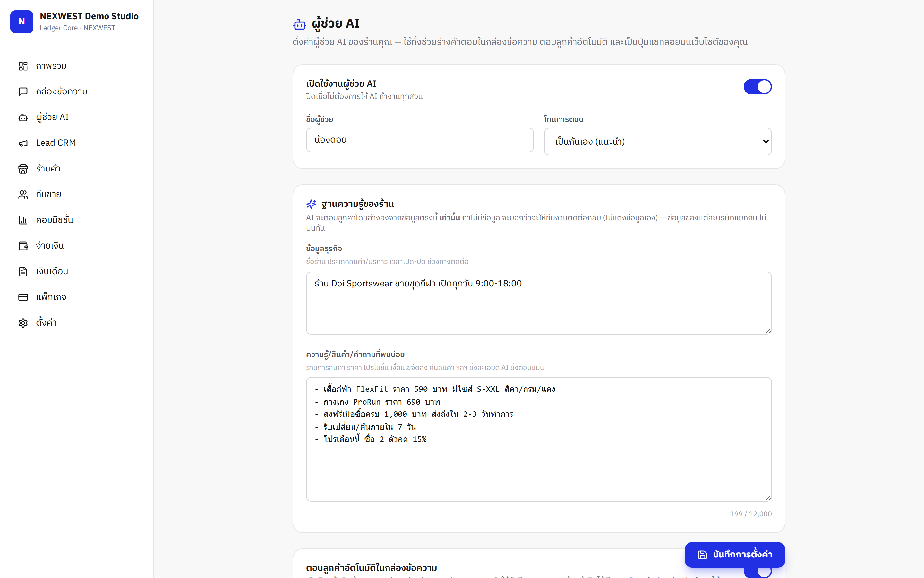
Task: Click Ledger Core · NEXWEST subtitle
Action: (x=77, y=28)
